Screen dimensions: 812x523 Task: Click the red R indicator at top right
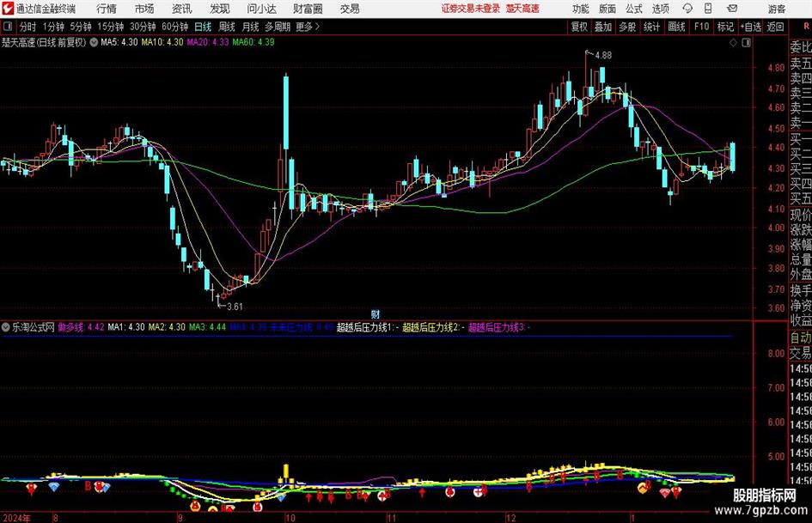(806, 27)
